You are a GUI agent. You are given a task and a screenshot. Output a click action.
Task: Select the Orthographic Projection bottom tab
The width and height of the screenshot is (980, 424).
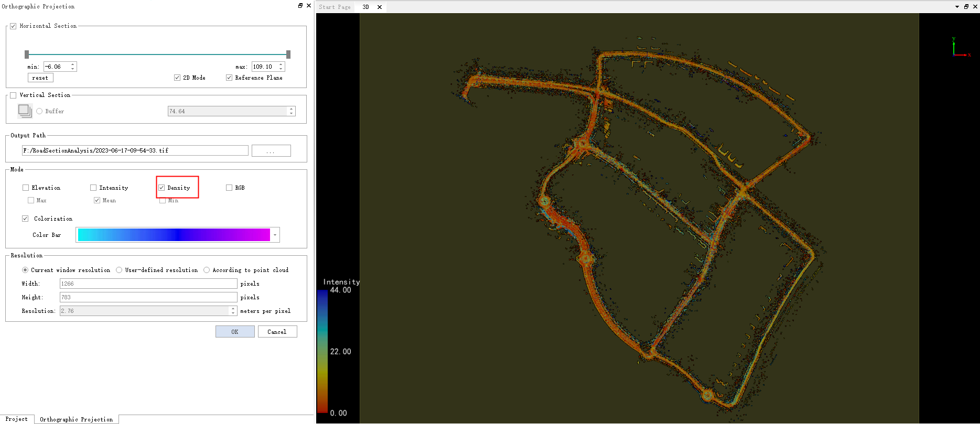[x=77, y=419]
